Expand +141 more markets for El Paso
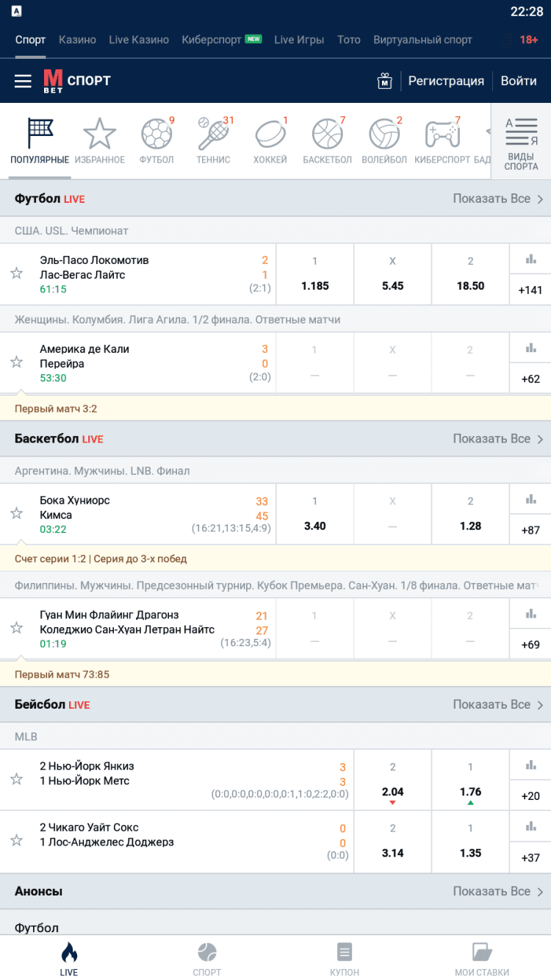 pyautogui.click(x=530, y=290)
